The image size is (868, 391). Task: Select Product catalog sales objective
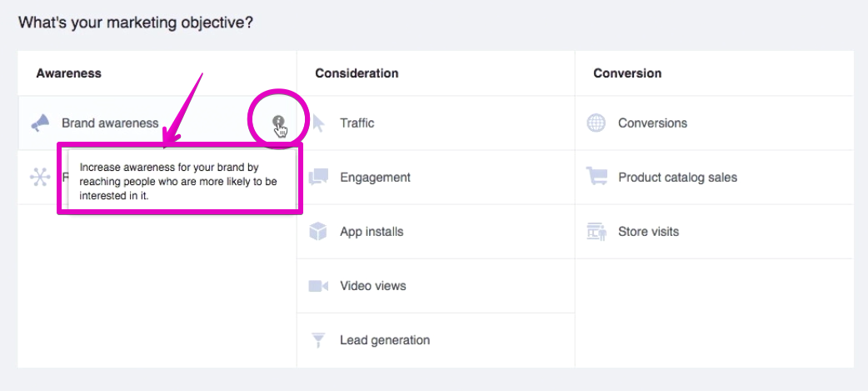tap(715, 178)
